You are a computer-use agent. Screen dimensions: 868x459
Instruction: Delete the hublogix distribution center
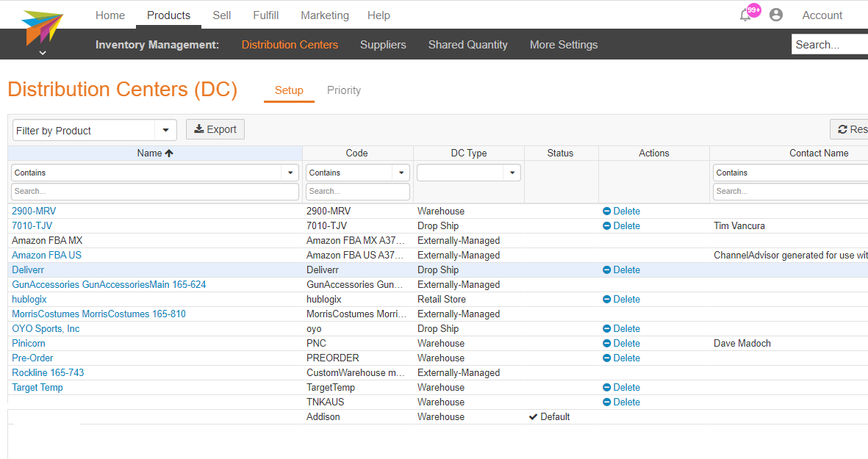pos(621,299)
